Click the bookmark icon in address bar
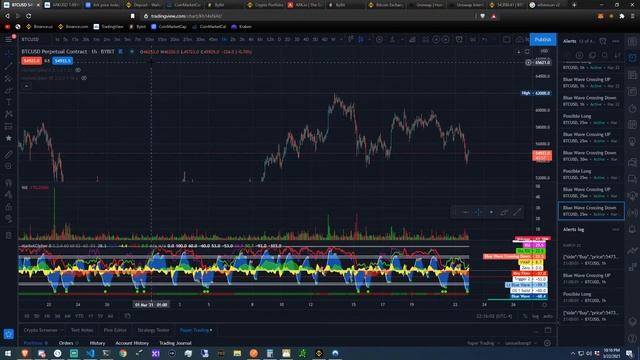Image resolution: width=640 pixels, height=360 pixels. [x=132, y=16]
